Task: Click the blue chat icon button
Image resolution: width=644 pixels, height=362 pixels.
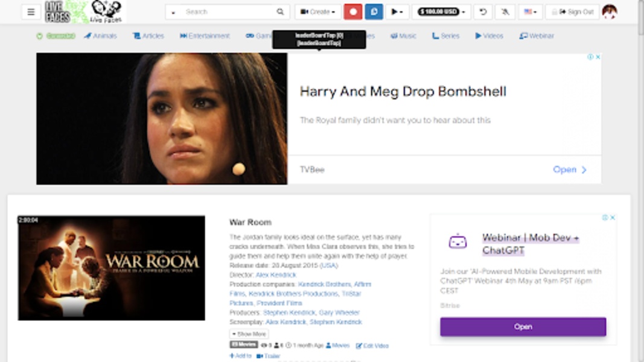Action: coord(374,12)
